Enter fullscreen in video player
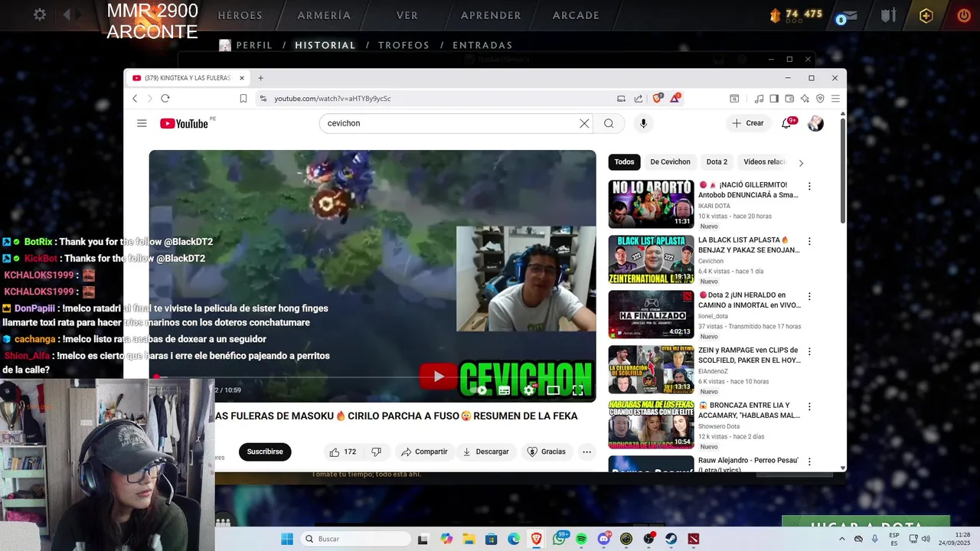This screenshot has height=551, width=980. tap(578, 390)
